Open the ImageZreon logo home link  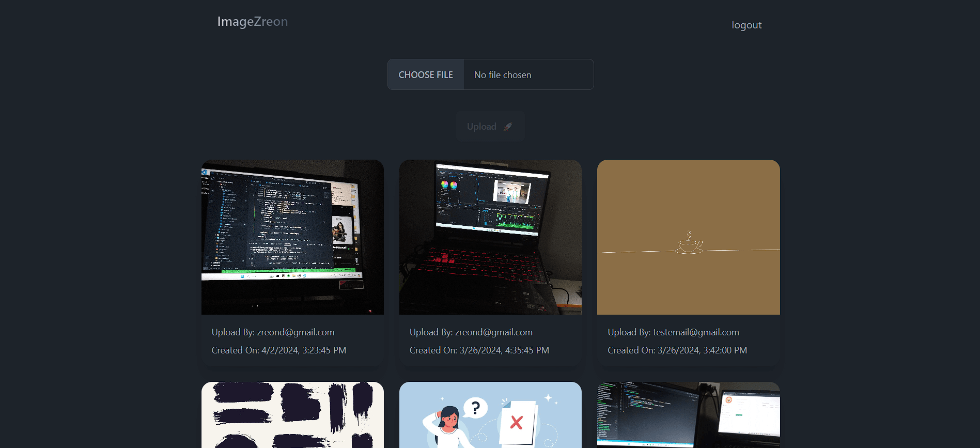(x=253, y=22)
